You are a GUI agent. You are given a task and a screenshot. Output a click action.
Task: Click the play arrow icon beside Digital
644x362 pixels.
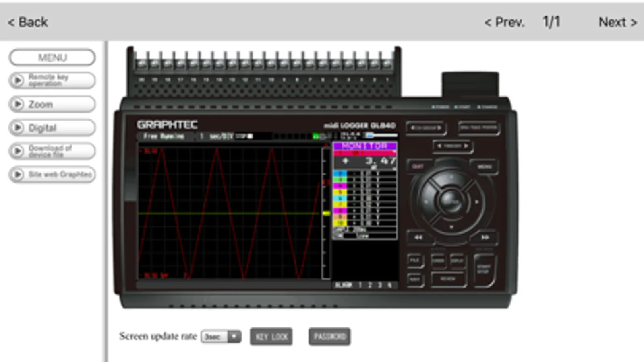pos(17,128)
